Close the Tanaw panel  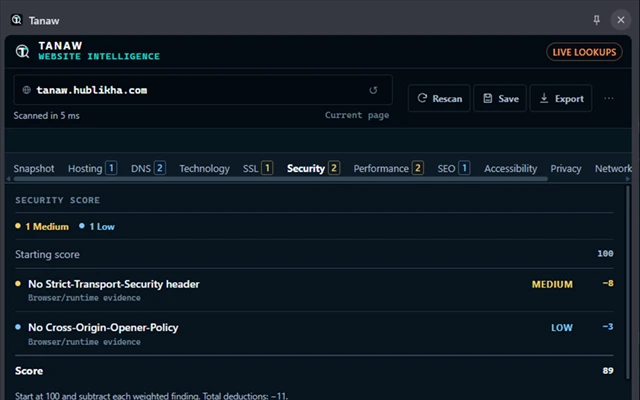621,20
